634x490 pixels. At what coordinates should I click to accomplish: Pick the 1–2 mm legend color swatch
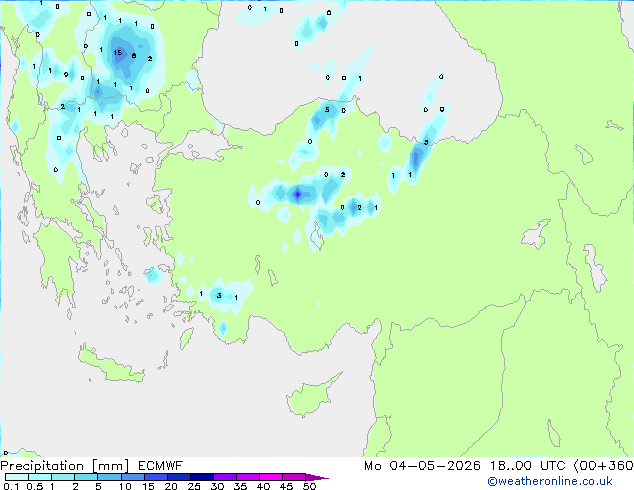(x=63, y=477)
